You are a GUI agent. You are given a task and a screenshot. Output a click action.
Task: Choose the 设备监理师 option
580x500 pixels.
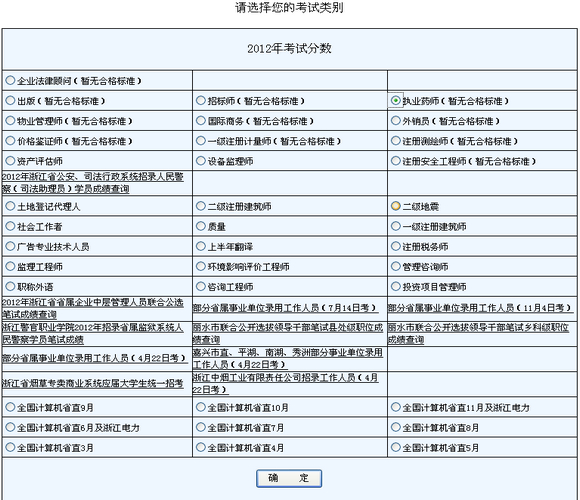200,161
